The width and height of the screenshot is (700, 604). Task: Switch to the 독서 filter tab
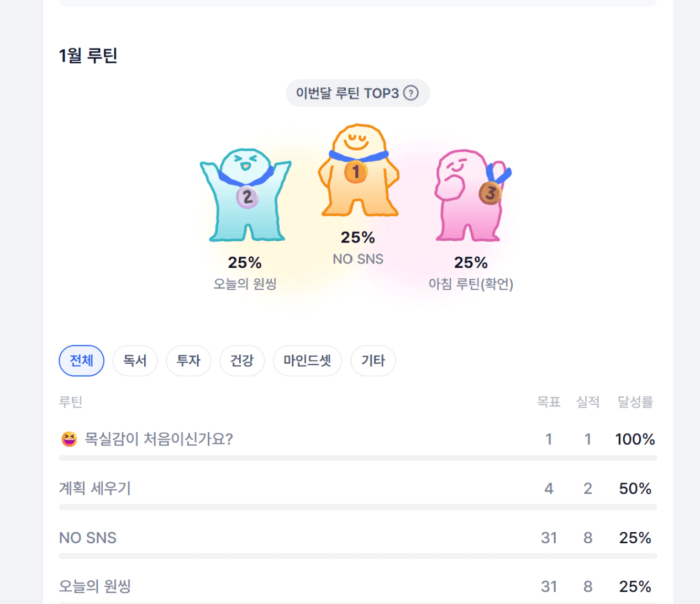[x=135, y=361]
